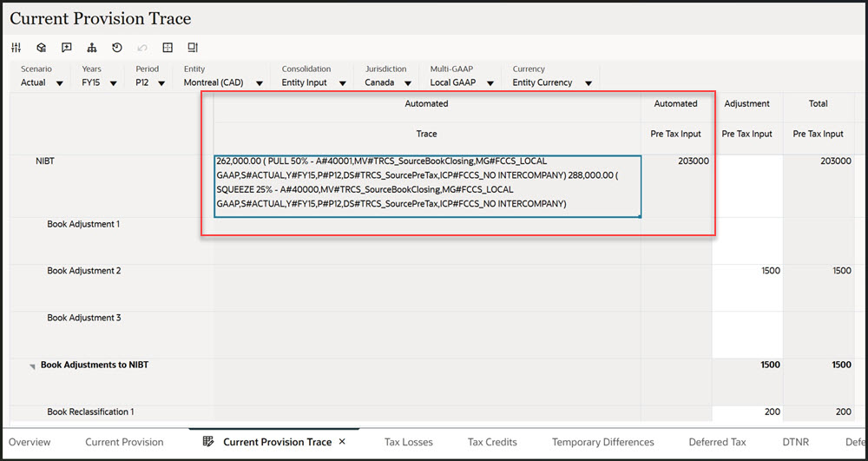This screenshot has width=868, height=461.
Task: Collapse the Book Adjustments to NIBT row
Action: pos(32,366)
